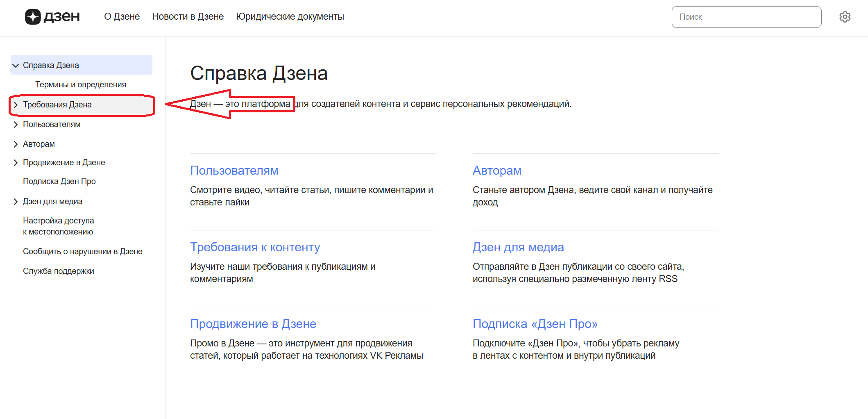The width and height of the screenshot is (868, 419).
Task: Open the «Дзен для медиа» content link
Action: click(x=518, y=247)
